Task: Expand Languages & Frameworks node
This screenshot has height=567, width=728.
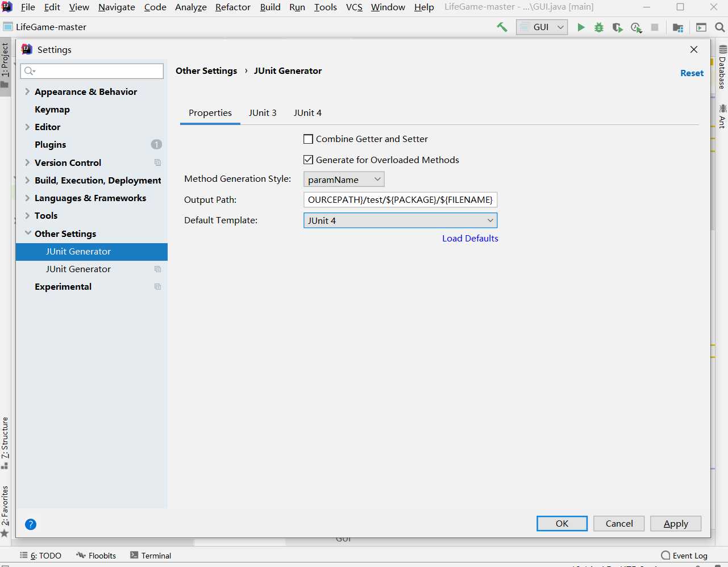Action: coord(27,198)
